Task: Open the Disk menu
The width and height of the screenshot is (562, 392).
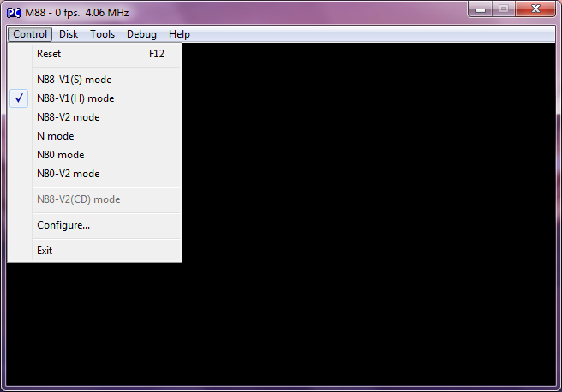Action: pos(69,34)
